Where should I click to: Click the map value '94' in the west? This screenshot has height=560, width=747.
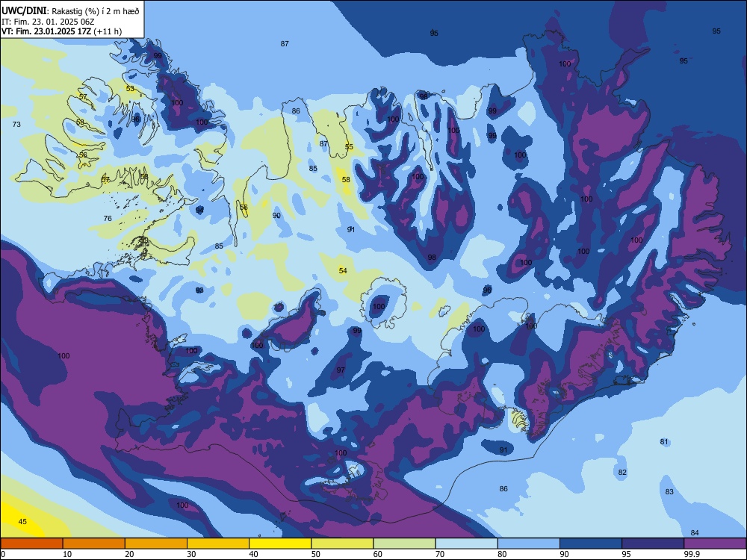point(199,210)
